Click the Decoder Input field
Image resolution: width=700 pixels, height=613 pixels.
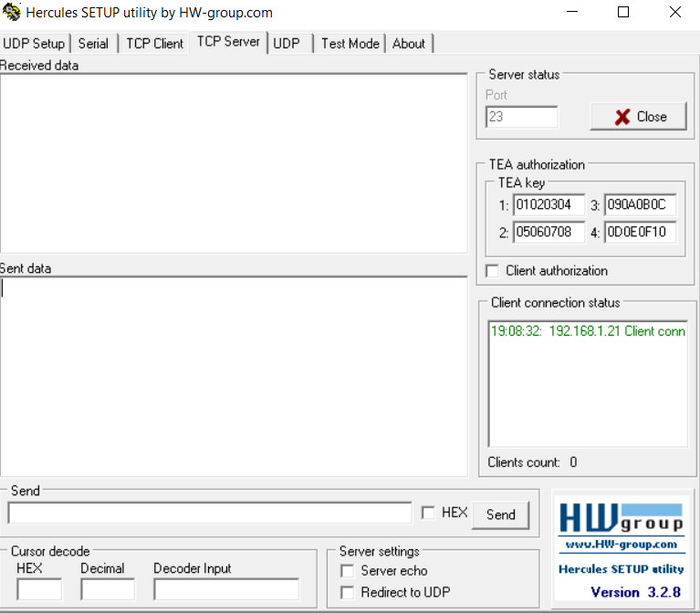(x=225, y=589)
